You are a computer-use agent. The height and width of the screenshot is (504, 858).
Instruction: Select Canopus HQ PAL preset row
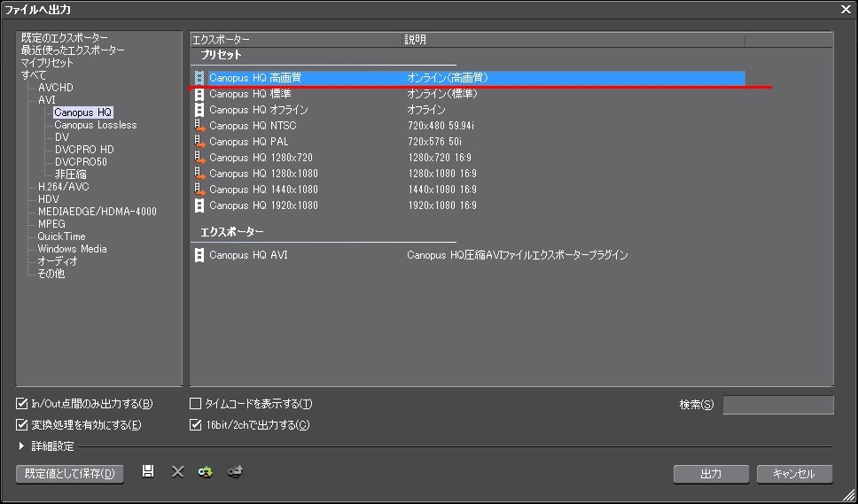pos(469,142)
